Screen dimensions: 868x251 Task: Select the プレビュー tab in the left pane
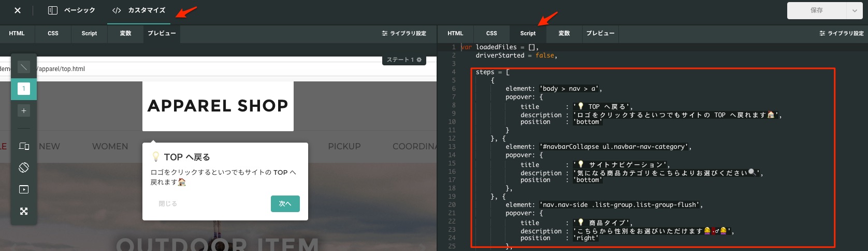(x=162, y=33)
